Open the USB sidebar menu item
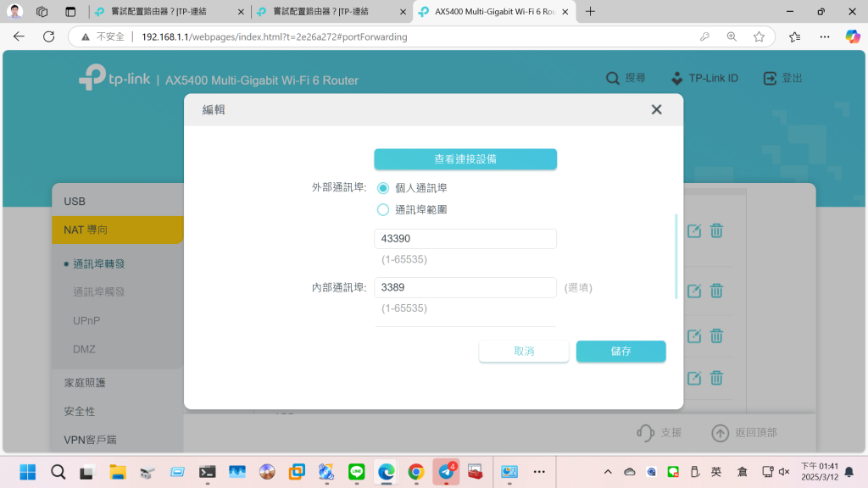This screenshot has height=488, width=868. click(x=75, y=202)
